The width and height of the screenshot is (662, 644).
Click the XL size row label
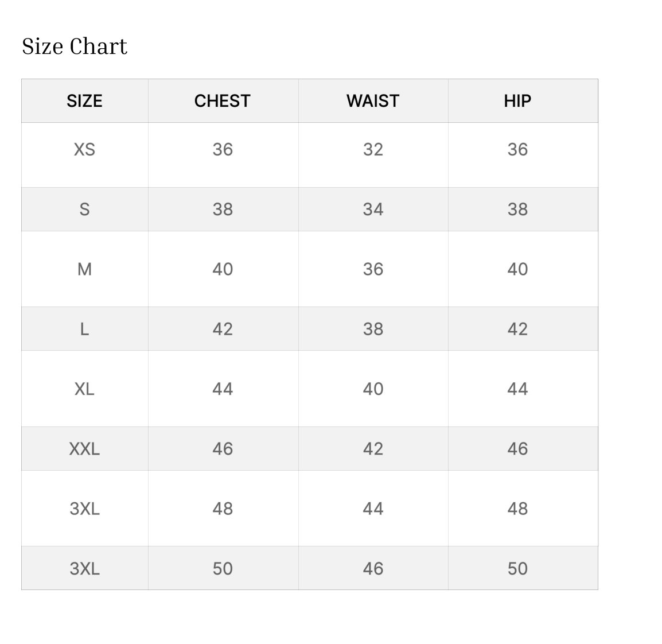pyautogui.click(x=84, y=389)
